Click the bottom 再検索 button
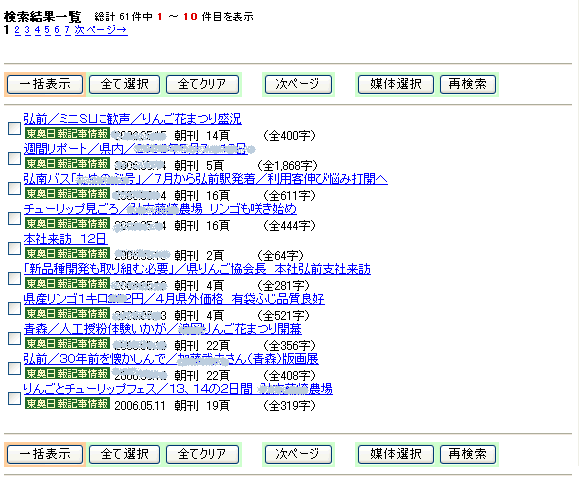 [x=468, y=454]
